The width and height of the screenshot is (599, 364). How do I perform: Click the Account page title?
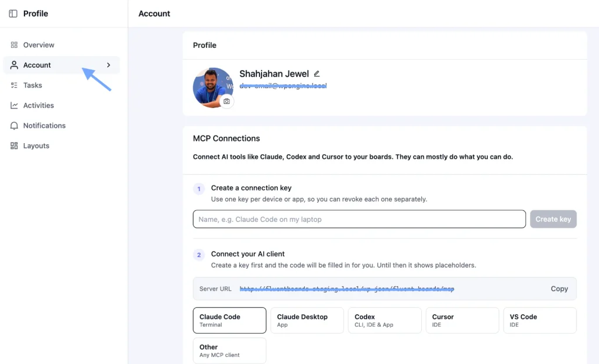coord(154,14)
